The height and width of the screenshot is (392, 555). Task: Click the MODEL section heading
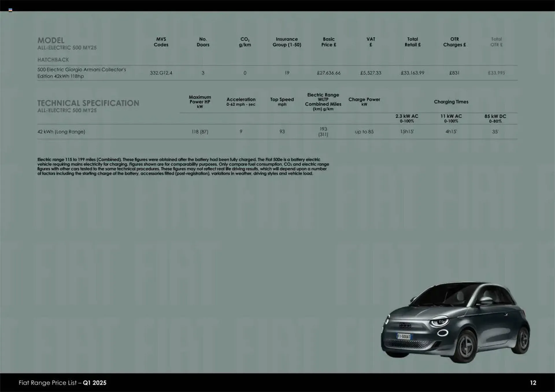51,40
